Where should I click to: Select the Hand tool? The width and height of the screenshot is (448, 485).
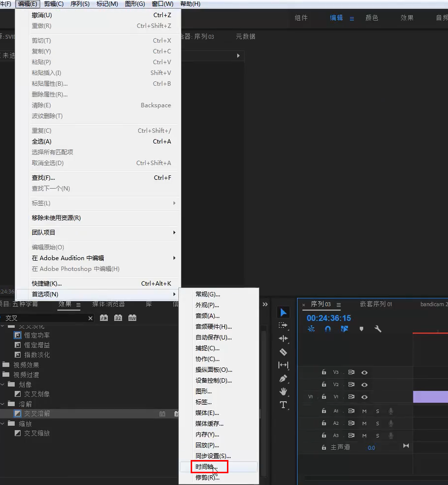tap(283, 391)
